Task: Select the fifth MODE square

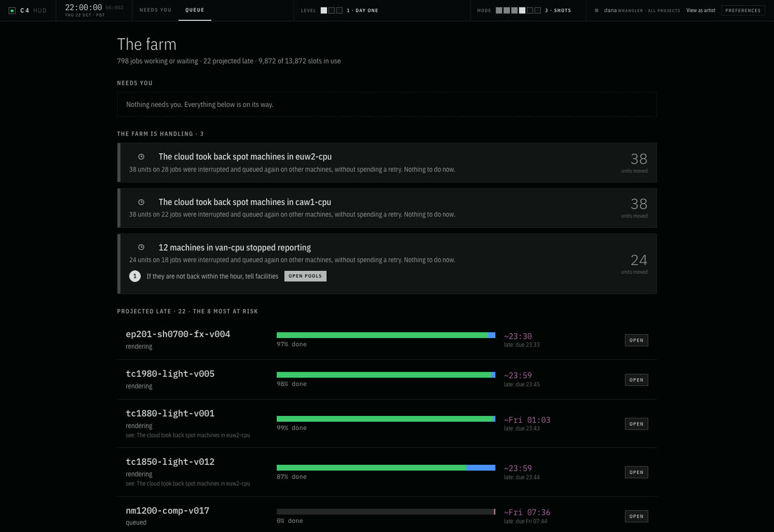Action: coord(530,10)
